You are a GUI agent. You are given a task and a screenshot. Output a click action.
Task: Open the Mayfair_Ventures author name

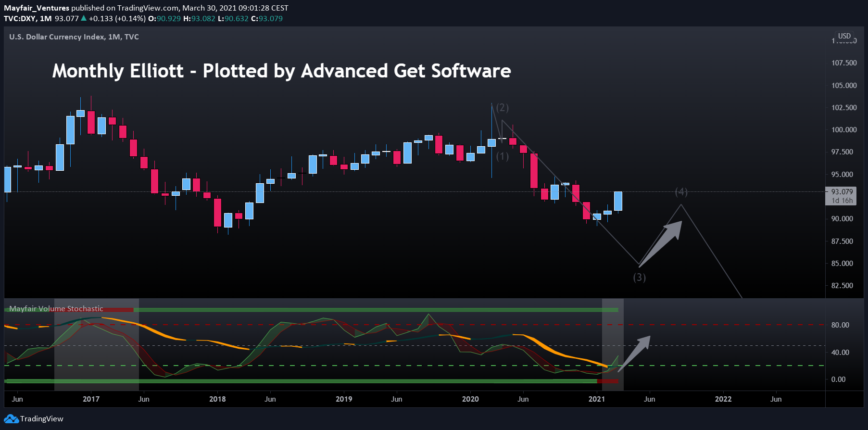click(x=37, y=8)
